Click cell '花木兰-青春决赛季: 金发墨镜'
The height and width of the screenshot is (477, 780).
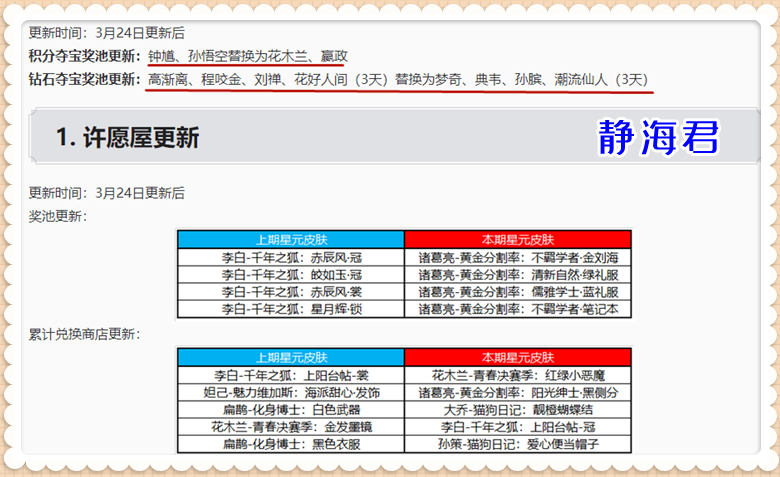292,427
